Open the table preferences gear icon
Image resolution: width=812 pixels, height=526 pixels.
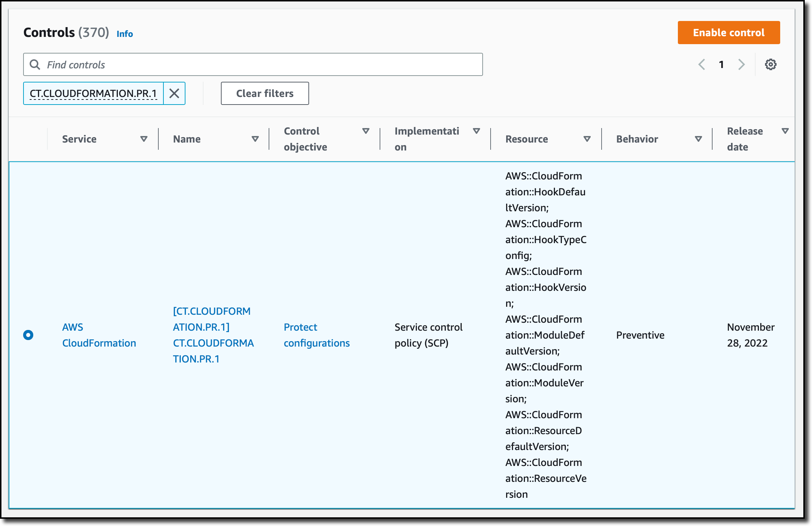[x=770, y=64]
